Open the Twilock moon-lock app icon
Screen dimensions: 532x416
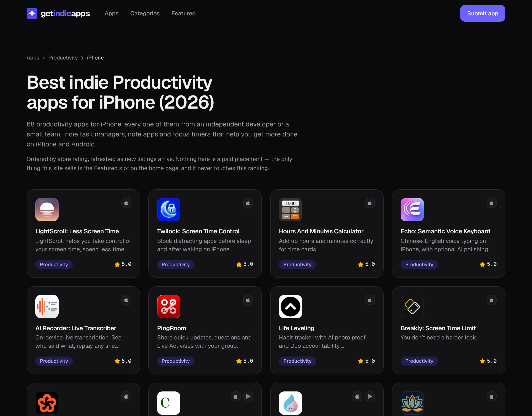[169, 210]
